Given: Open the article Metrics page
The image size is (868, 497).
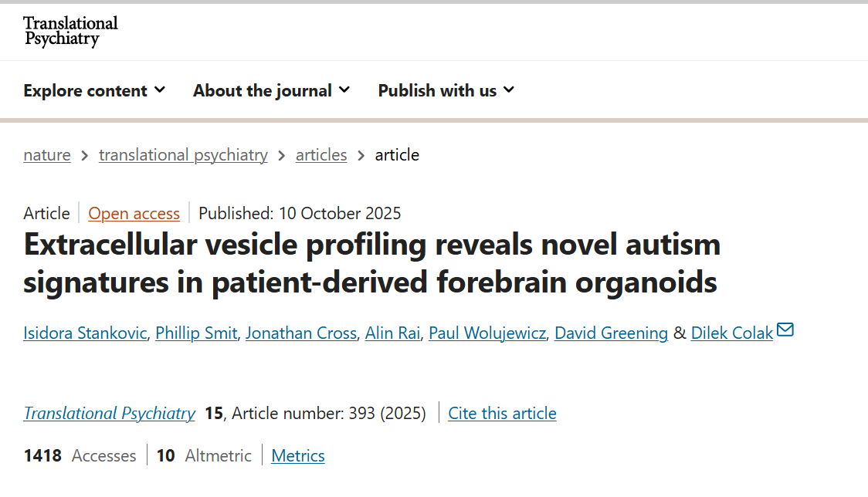Looking at the screenshot, I should 298,456.
